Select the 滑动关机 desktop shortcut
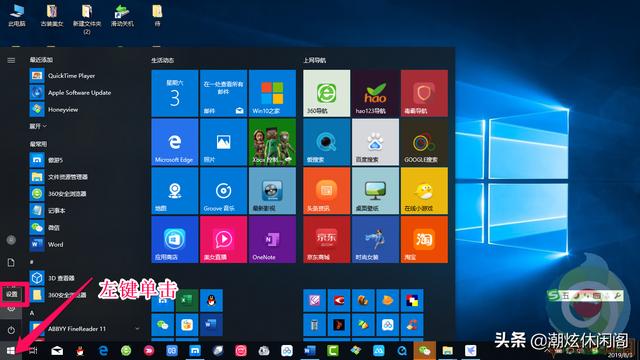The height and width of the screenshot is (360, 640). pyautogui.click(x=122, y=16)
